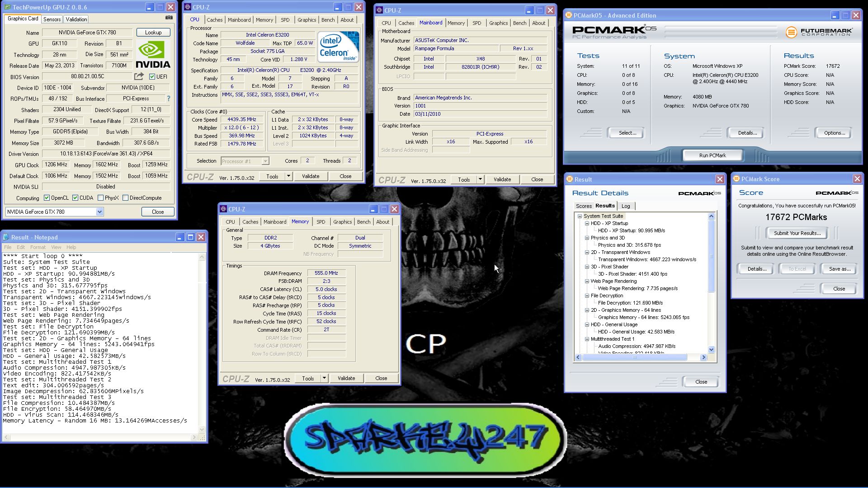Click the Bus Interface question mark icon

tap(169, 99)
